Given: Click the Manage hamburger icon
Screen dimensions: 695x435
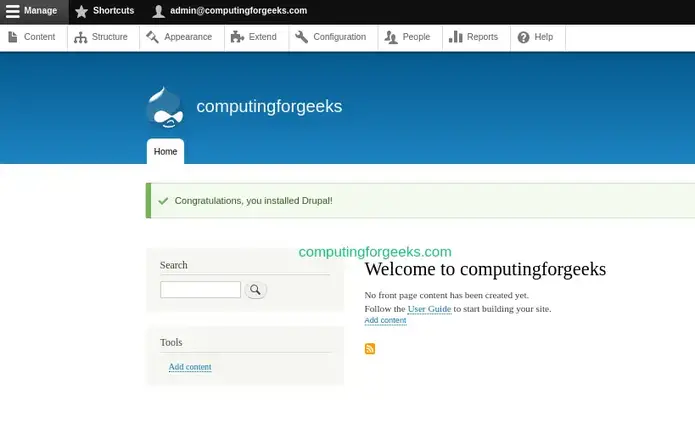Looking at the screenshot, I should [x=12, y=11].
